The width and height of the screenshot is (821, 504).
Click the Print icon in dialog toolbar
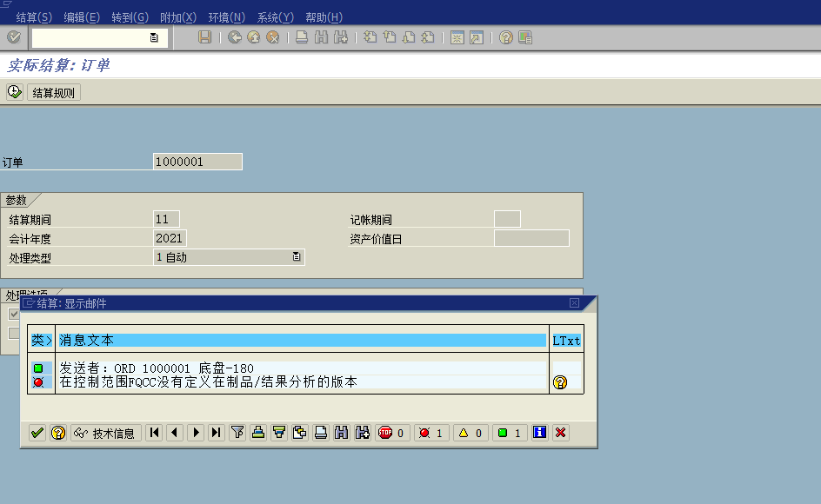pos(320,432)
